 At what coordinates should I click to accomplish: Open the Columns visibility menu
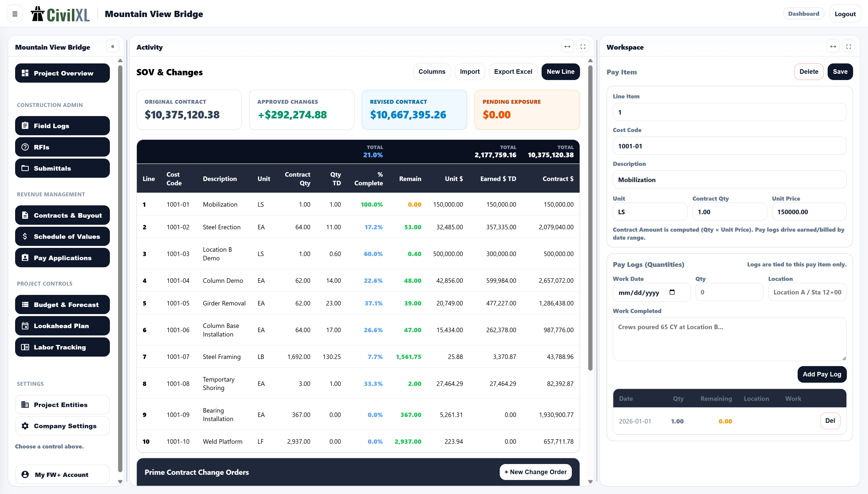432,72
